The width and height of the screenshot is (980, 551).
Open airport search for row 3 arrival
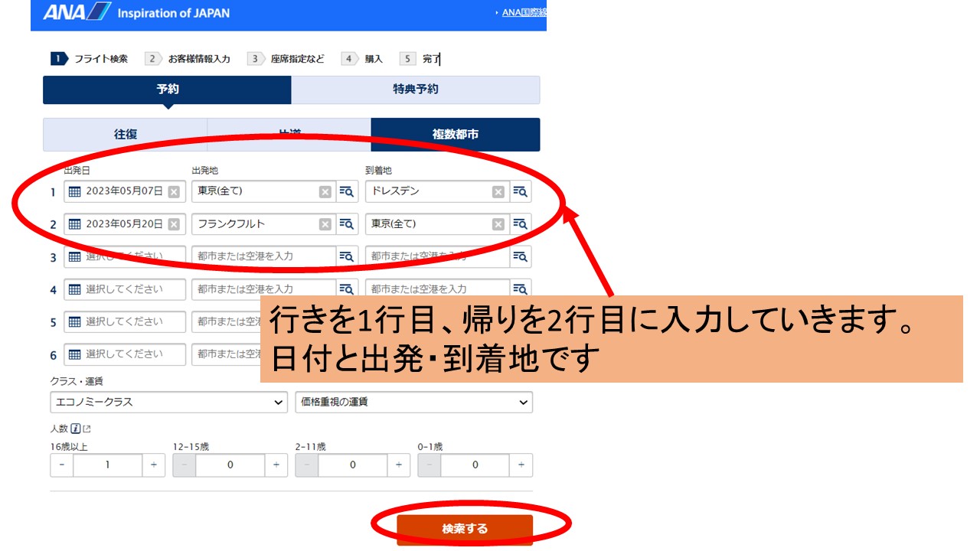(x=521, y=257)
